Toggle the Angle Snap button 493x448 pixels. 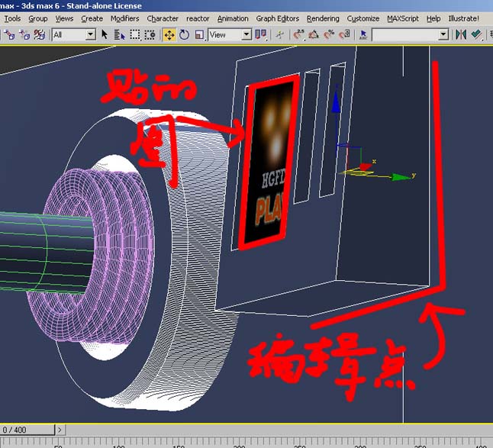pos(314,34)
